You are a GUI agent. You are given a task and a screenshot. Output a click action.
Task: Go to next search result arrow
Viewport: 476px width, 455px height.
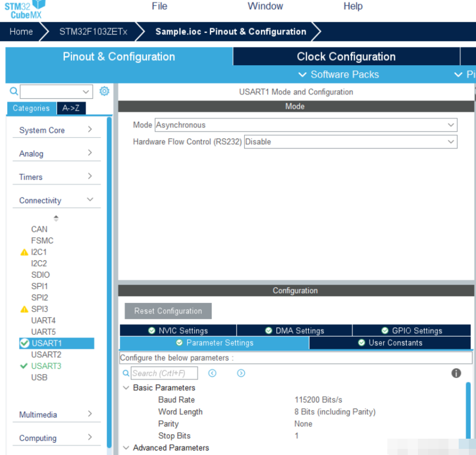click(x=241, y=373)
